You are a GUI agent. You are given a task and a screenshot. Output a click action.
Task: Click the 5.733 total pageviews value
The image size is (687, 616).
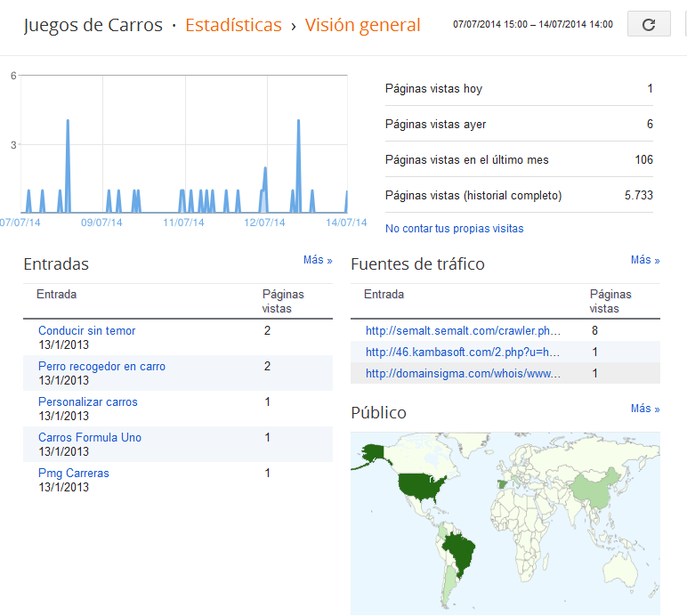[x=638, y=195]
